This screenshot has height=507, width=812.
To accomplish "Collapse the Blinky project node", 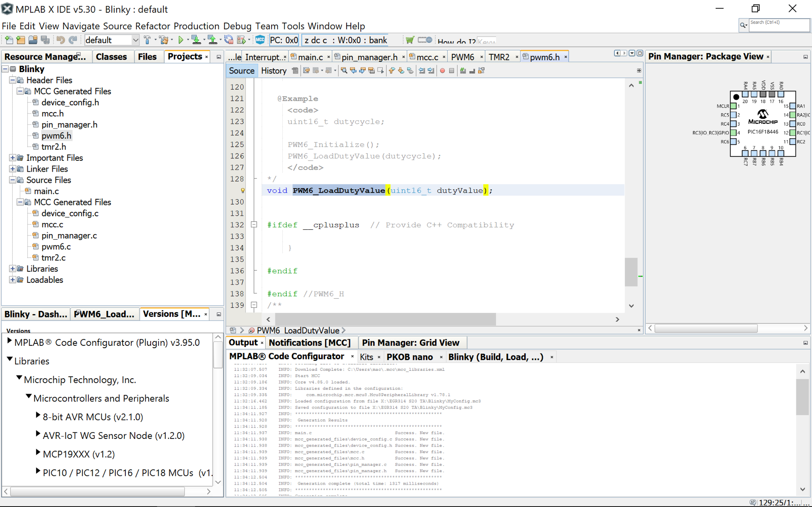I will (5, 69).
